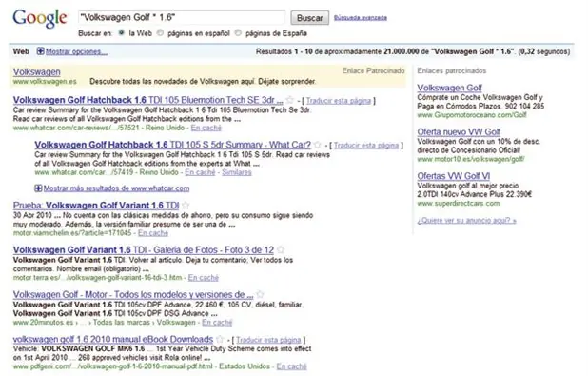Open cached copy of 20minutos.es result
This screenshot has height=376, width=588.
pos(217,323)
